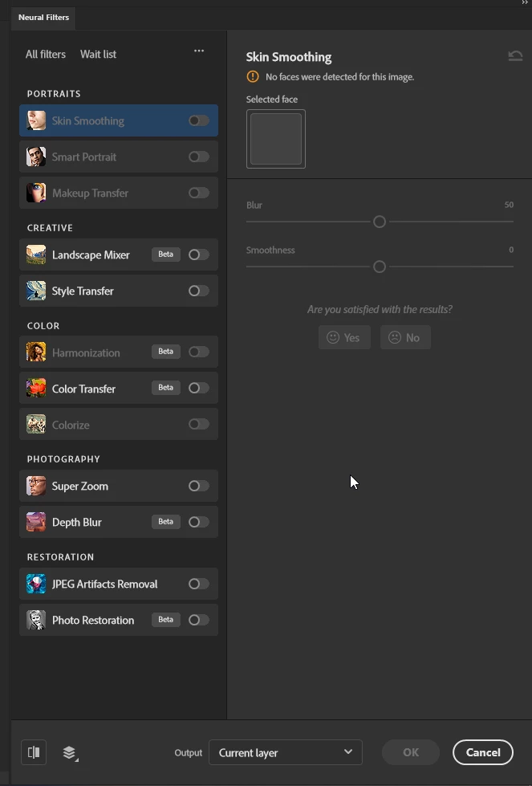
Task: Enable the Colorize toggle
Action: (198, 424)
